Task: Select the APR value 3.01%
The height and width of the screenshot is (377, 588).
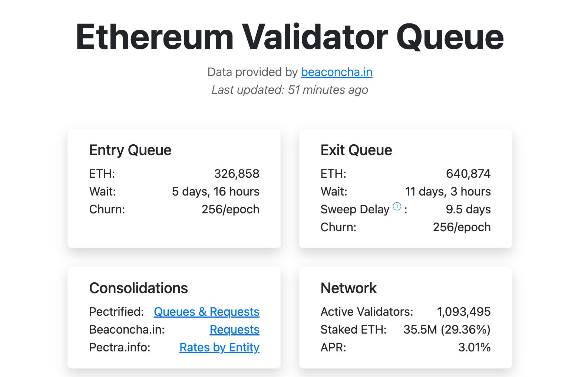Action: [474, 347]
